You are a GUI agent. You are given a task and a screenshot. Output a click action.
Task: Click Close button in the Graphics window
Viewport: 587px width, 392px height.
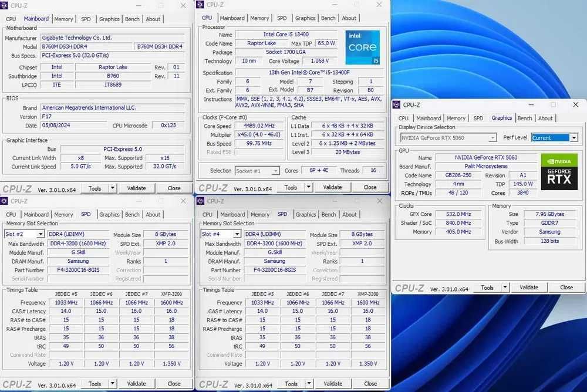coord(566,287)
